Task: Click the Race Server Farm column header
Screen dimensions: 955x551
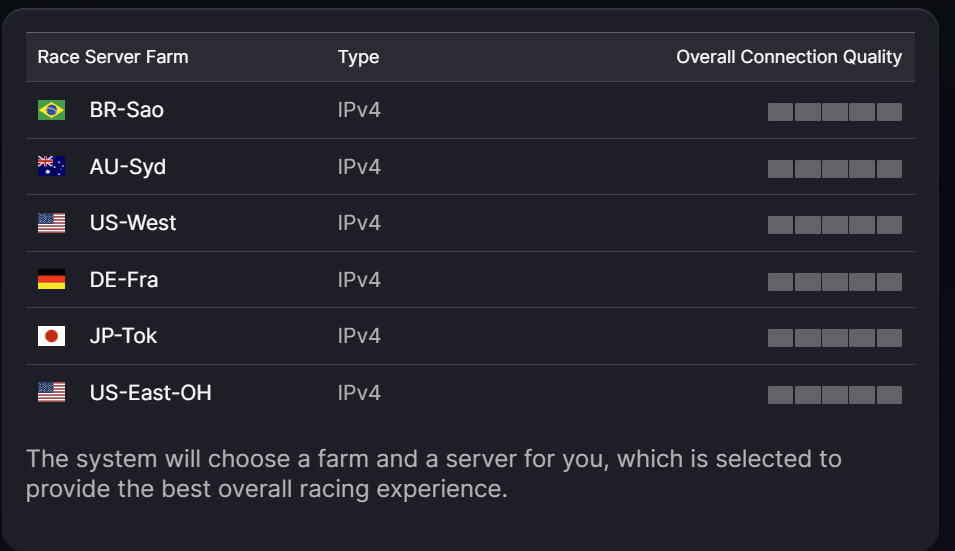Action: 113,57
